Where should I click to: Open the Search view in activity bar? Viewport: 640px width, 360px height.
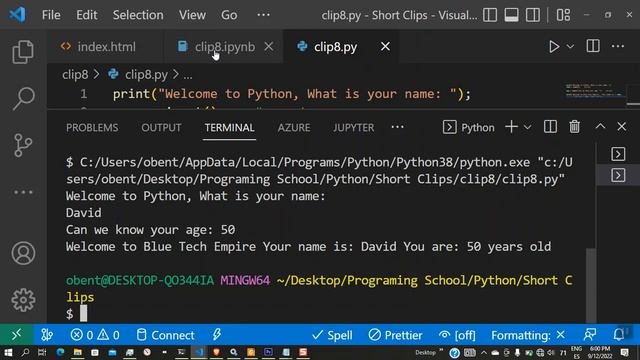pos(23,98)
